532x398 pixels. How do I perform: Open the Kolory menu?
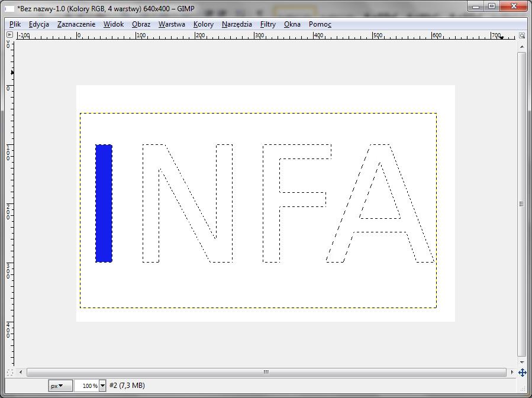click(x=204, y=24)
